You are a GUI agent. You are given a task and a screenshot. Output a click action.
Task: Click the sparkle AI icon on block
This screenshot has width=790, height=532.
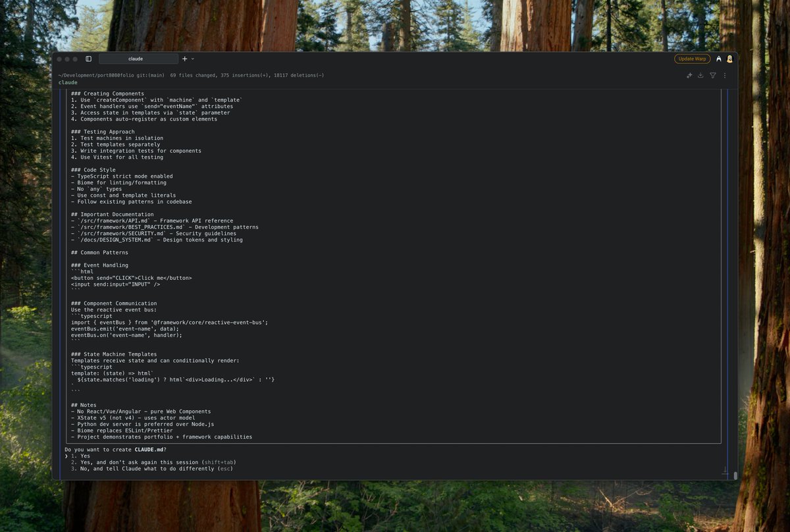tap(689, 76)
